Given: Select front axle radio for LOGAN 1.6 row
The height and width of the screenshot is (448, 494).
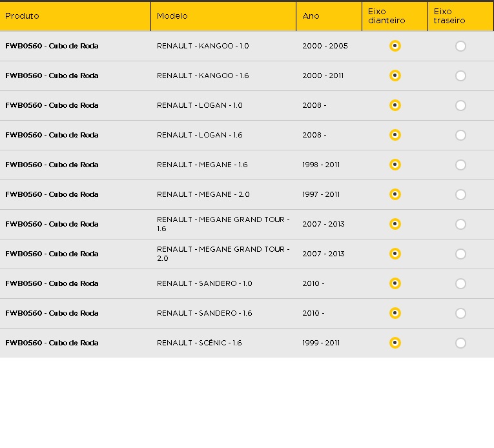Looking at the screenshot, I should coord(395,135).
